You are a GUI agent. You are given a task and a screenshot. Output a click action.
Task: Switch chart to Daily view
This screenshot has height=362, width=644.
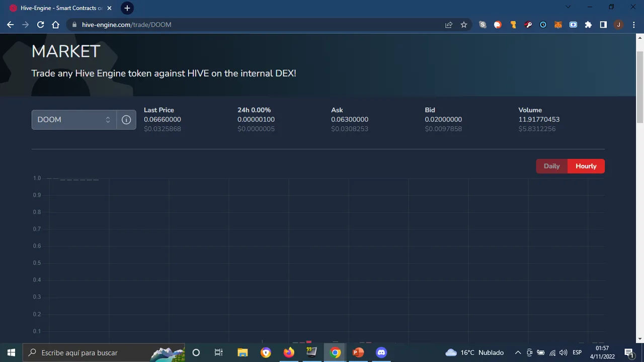point(552,166)
